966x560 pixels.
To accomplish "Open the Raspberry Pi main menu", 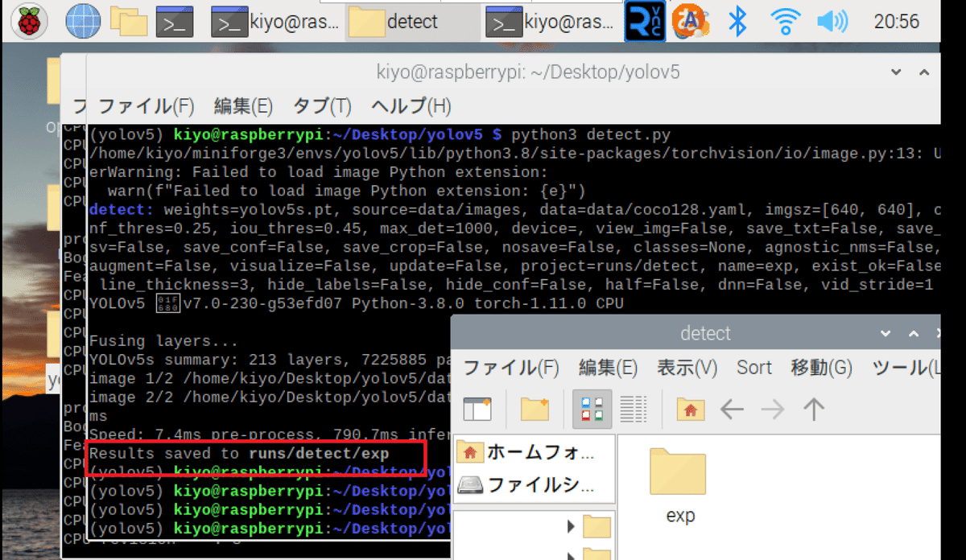I will pos(30,20).
